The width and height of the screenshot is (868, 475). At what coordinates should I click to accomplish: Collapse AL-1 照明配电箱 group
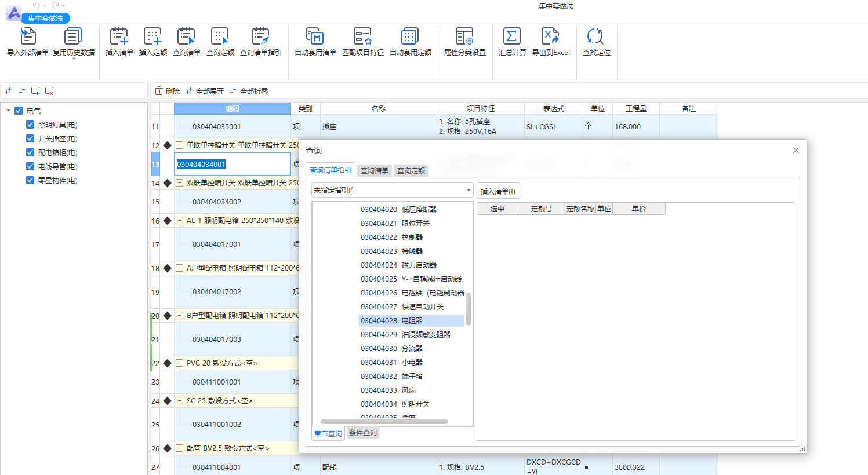click(180, 221)
